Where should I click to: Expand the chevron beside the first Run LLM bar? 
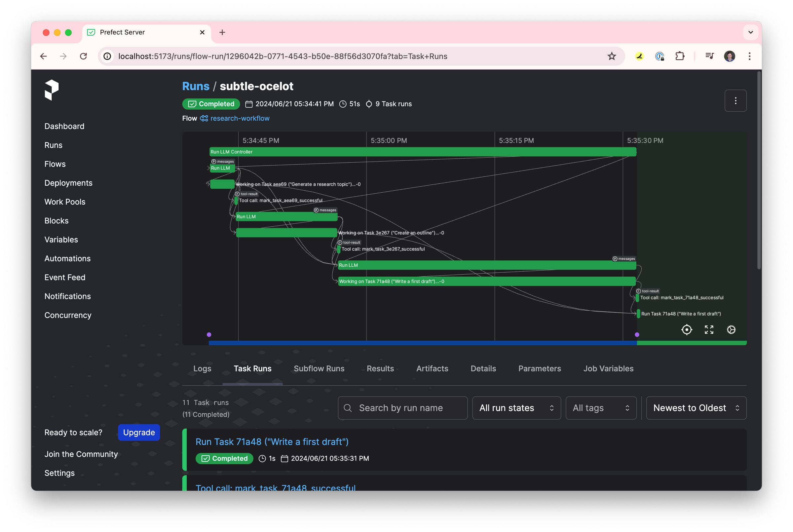tap(208, 168)
